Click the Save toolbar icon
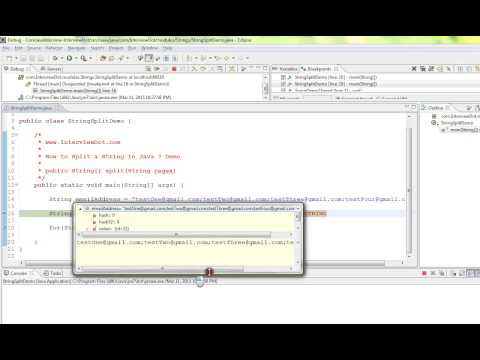The height and width of the screenshot is (360, 480). coord(24,58)
